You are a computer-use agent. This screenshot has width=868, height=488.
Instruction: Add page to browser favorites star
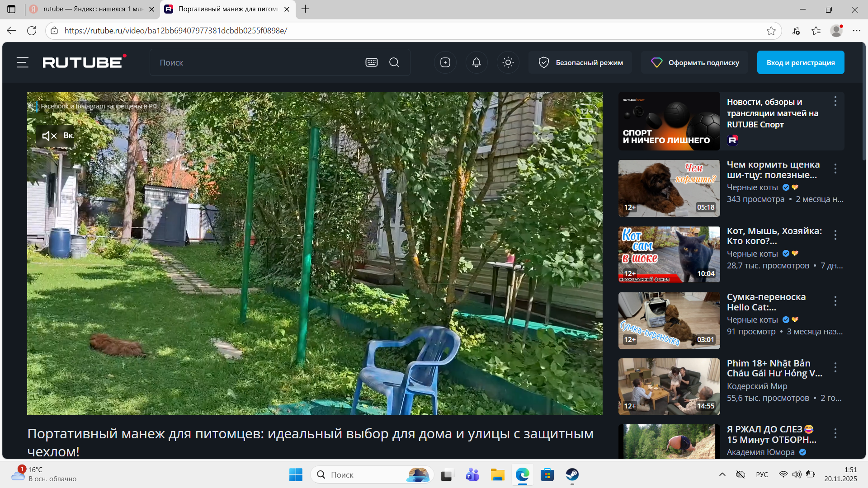point(771,31)
